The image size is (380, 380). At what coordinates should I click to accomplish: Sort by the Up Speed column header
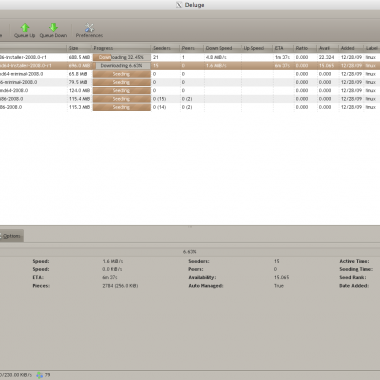coord(257,48)
